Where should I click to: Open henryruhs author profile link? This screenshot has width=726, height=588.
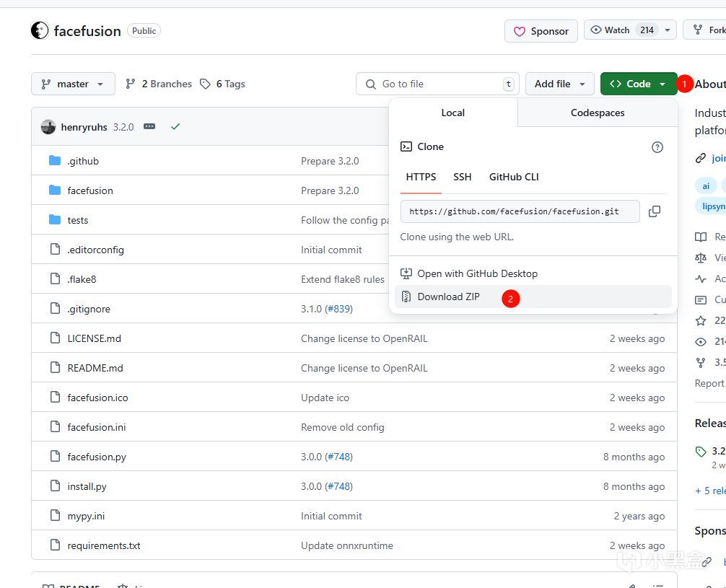pyautogui.click(x=84, y=127)
